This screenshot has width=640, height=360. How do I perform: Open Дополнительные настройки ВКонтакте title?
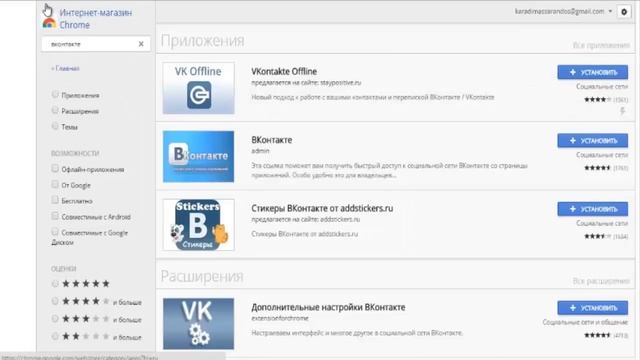(x=328, y=307)
